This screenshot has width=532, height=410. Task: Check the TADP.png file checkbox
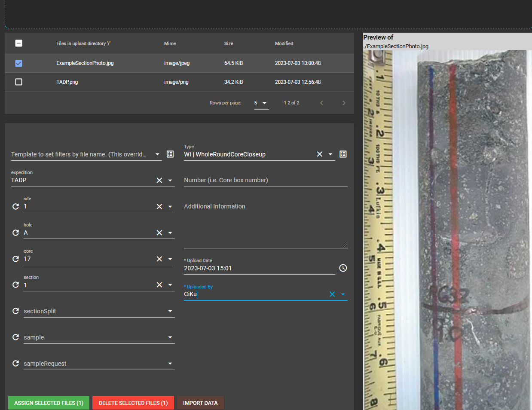click(x=18, y=82)
